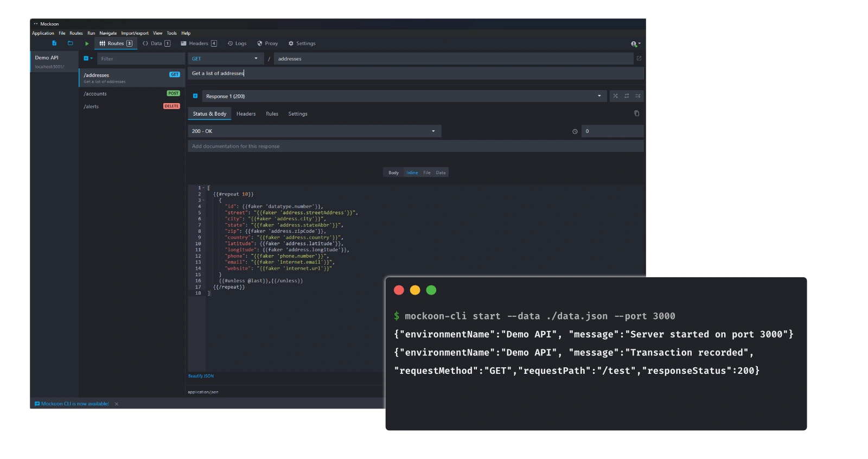Click the new environment file icon
This screenshot has width=868, height=459.
click(x=54, y=43)
